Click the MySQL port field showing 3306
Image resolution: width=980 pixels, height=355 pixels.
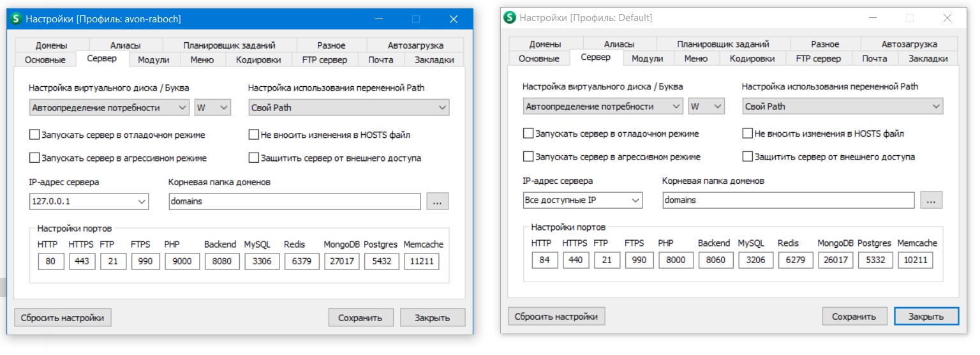262,261
